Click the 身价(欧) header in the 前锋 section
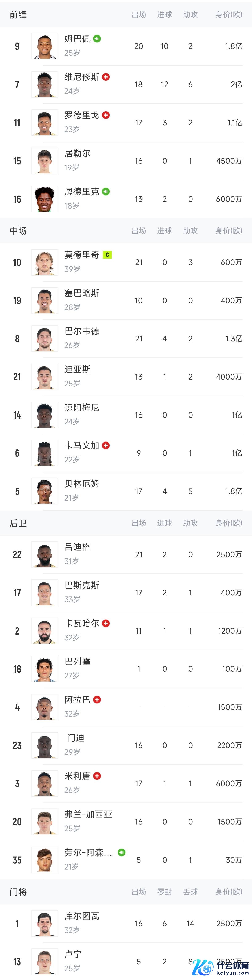 (x=228, y=14)
